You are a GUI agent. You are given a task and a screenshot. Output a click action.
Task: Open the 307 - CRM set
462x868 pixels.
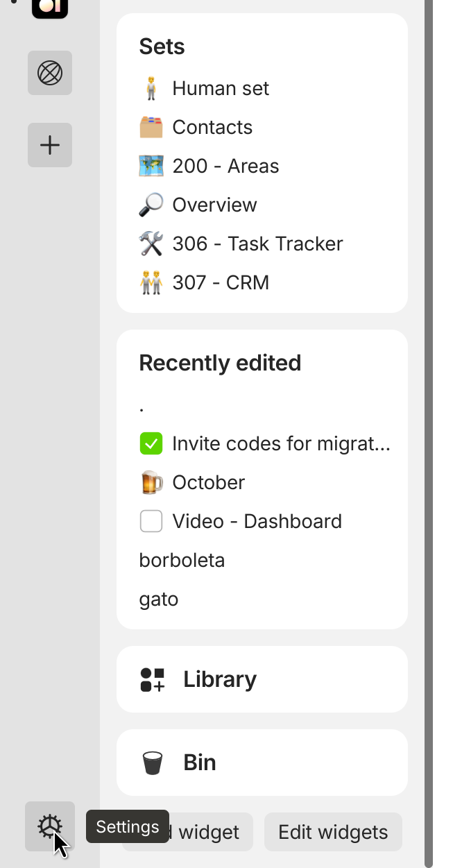pyautogui.click(x=221, y=282)
